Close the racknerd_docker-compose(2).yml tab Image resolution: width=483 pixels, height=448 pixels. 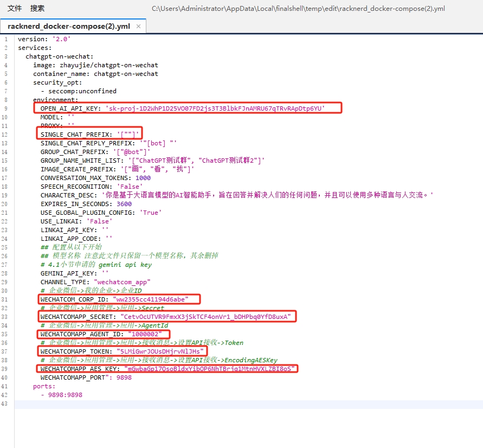139,26
